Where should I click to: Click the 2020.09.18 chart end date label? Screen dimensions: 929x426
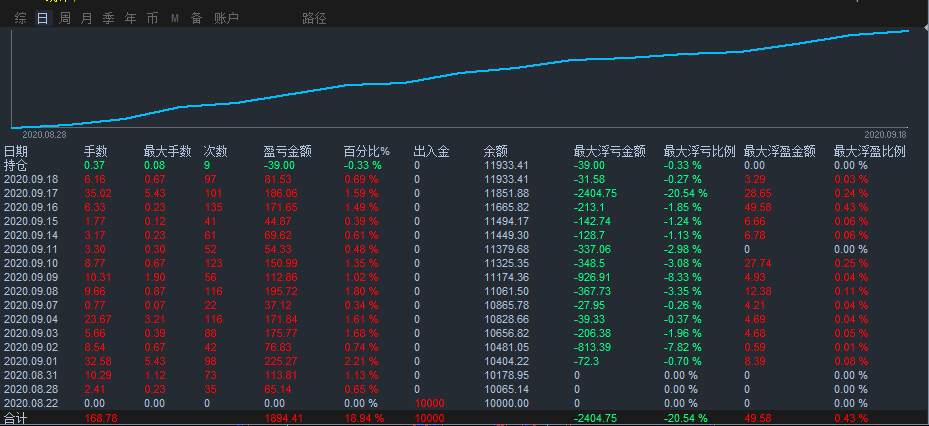tap(885, 134)
